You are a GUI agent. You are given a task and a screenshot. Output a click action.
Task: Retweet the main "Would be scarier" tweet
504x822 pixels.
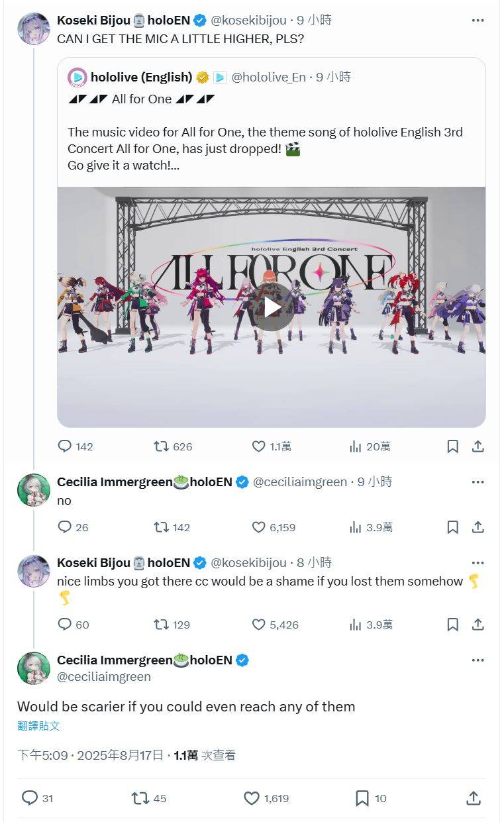(x=140, y=798)
